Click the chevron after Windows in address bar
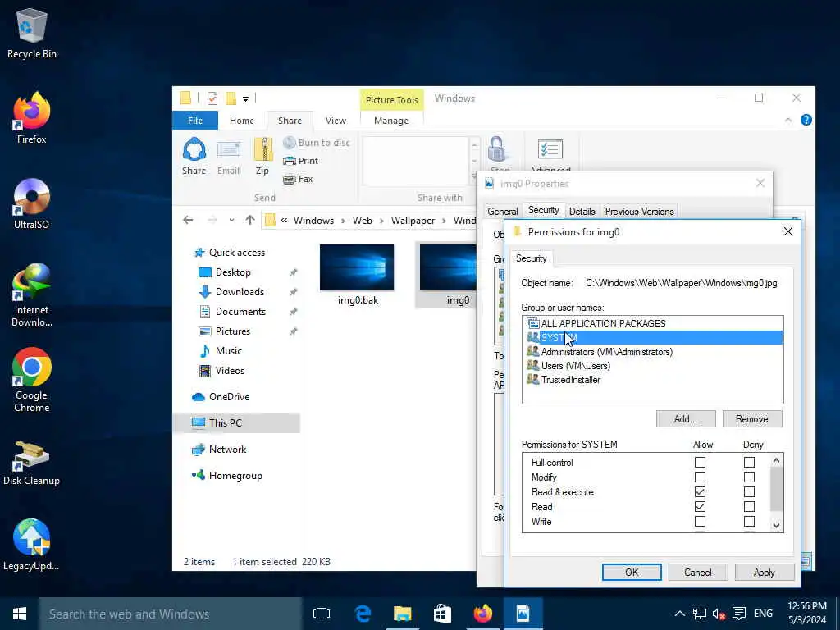 coord(344,221)
